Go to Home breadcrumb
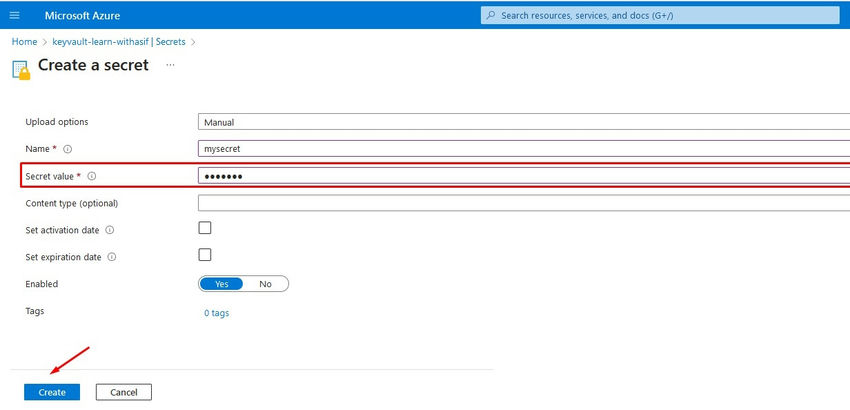The height and width of the screenshot is (410, 850). [24, 42]
